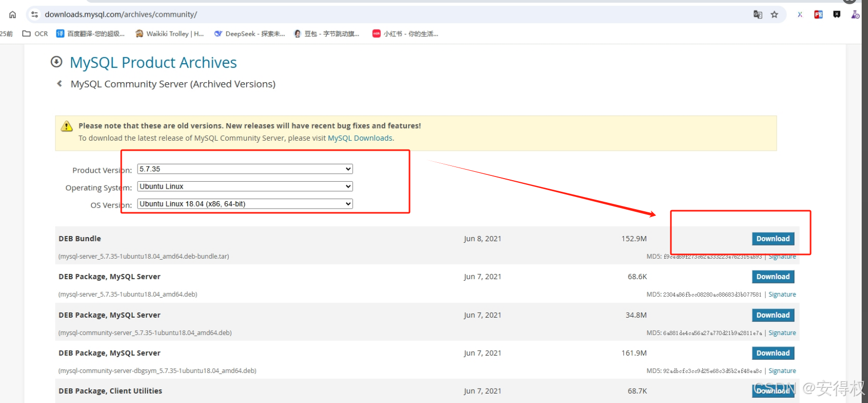Open Baidu Translate bookmark
This screenshot has width=868, height=403.
pyautogui.click(x=91, y=34)
